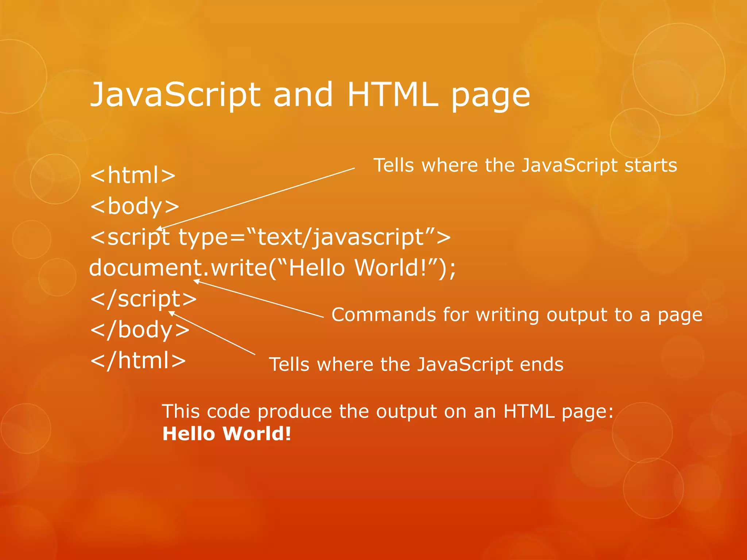Viewport: 747px width, 560px height.
Task: Click the slide title "JavaScript and HTML page"
Action: pos(310,96)
